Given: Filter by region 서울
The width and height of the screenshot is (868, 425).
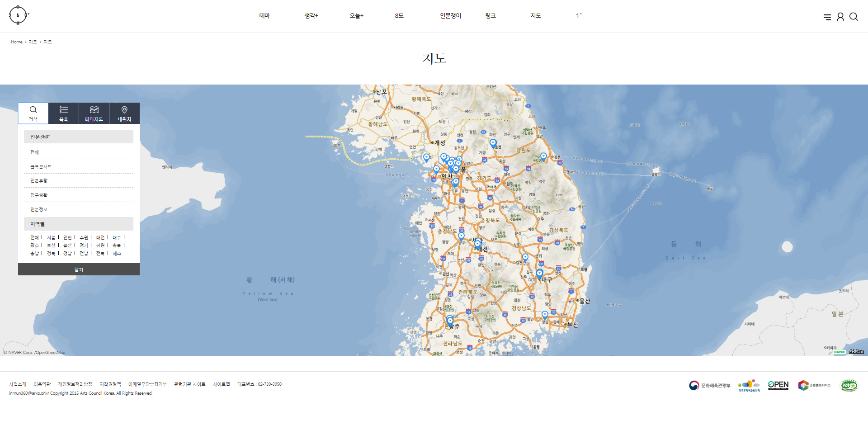Looking at the screenshot, I should tap(51, 237).
